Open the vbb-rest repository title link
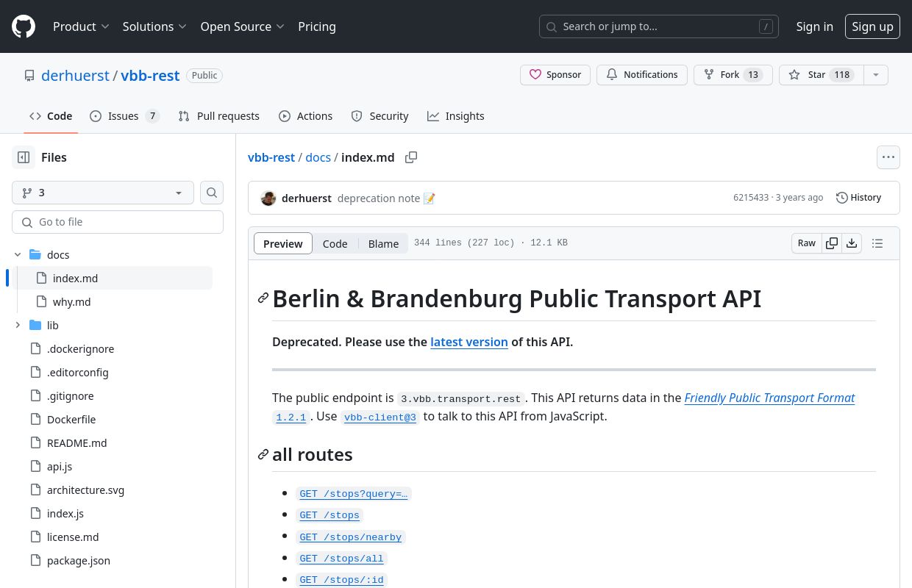Screen dimensions: 912x588 pos(150,75)
